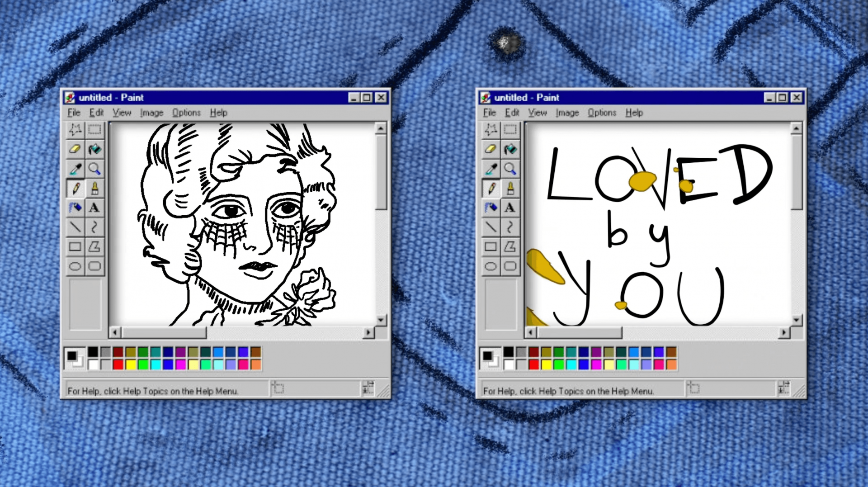
Task: Open Edit menu in left Paint window
Action: pos(96,113)
